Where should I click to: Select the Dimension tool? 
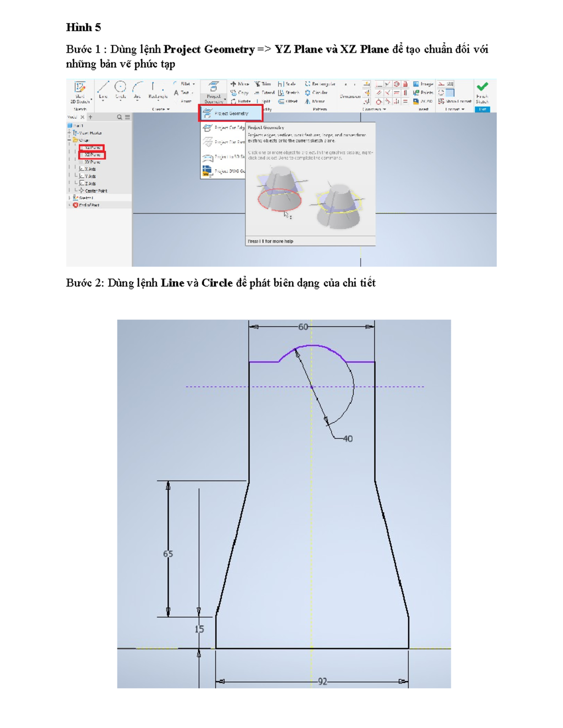click(350, 96)
